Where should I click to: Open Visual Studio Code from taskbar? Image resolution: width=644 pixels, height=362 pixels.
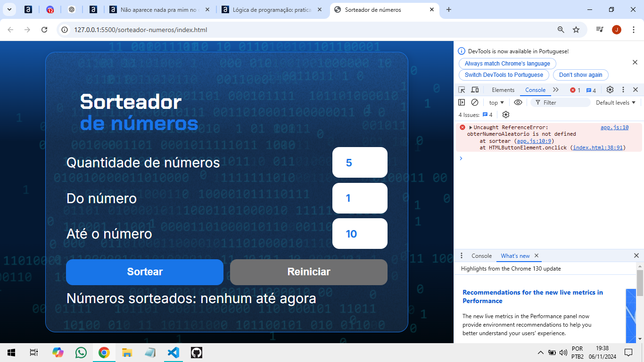(173, 353)
